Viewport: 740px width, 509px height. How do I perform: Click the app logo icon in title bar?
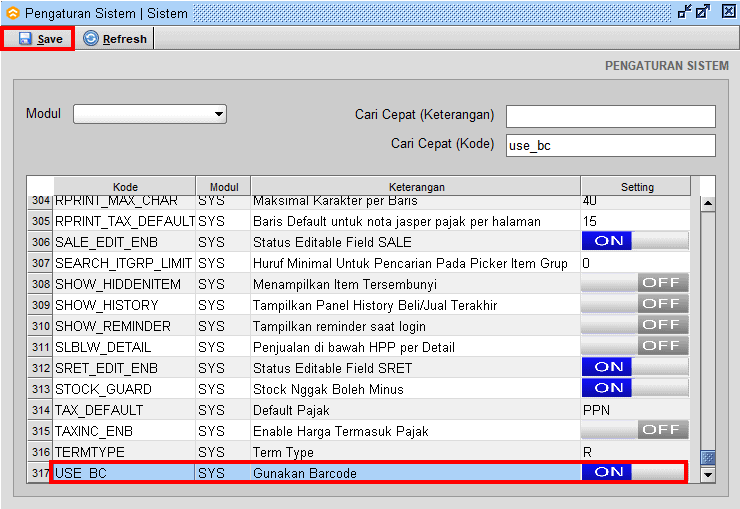coord(13,13)
